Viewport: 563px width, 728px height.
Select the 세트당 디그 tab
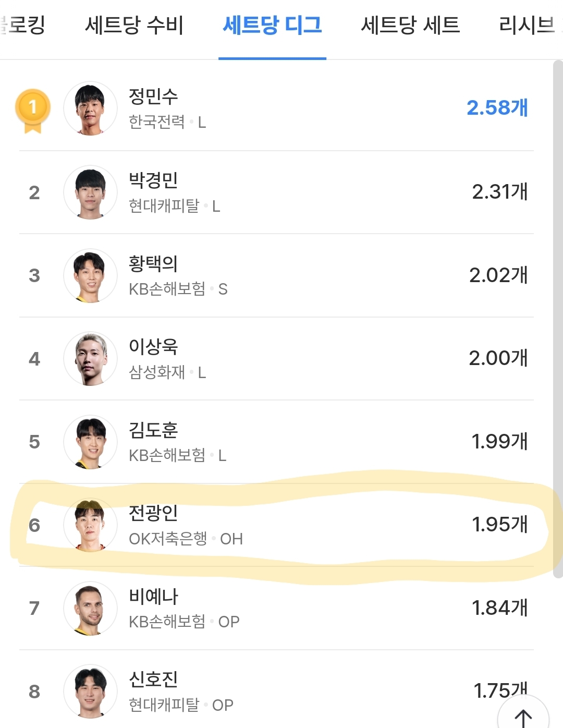point(272,25)
